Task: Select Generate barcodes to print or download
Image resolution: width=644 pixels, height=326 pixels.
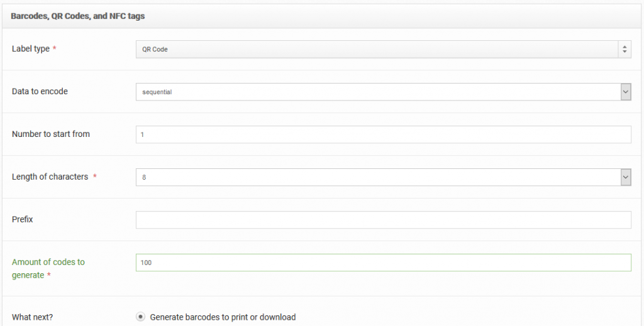Action: click(x=140, y=317)
